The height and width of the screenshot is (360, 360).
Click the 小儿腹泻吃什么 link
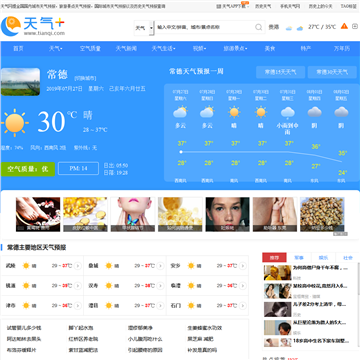point(145,339)
